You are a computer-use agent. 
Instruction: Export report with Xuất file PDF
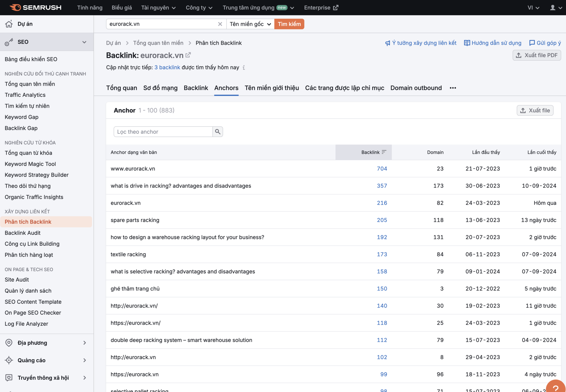[537, 55]
